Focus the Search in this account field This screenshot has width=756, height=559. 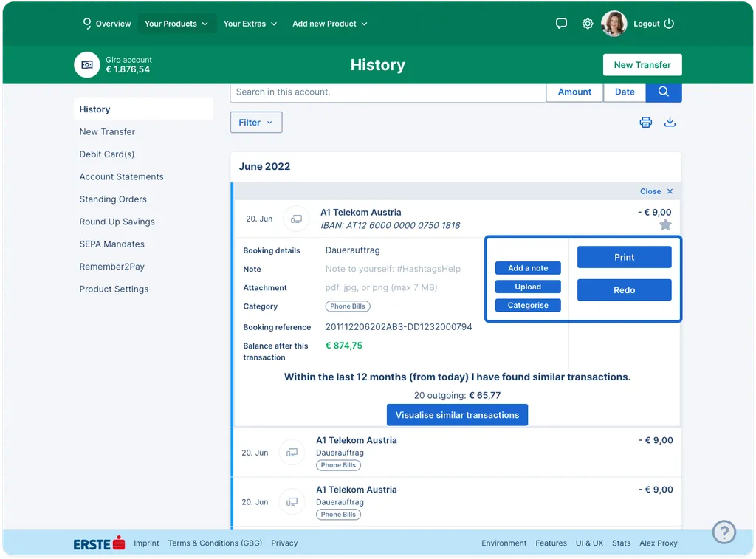click(x=388, y=92)
